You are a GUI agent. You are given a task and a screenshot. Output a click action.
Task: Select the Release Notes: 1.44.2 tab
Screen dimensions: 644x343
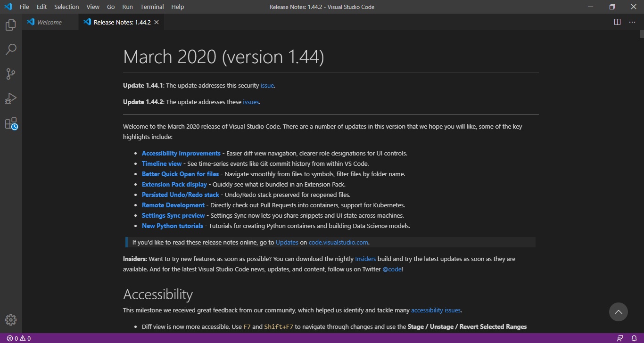[122, 22]
